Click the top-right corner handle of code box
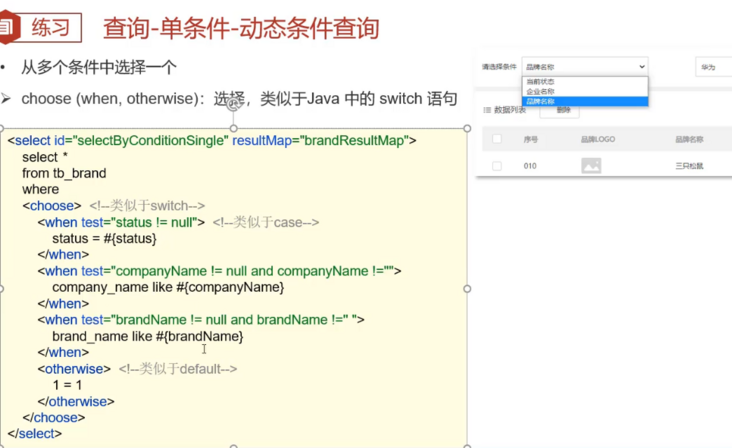Viewport: 732px width, 448px height. [x=467, y=128]
